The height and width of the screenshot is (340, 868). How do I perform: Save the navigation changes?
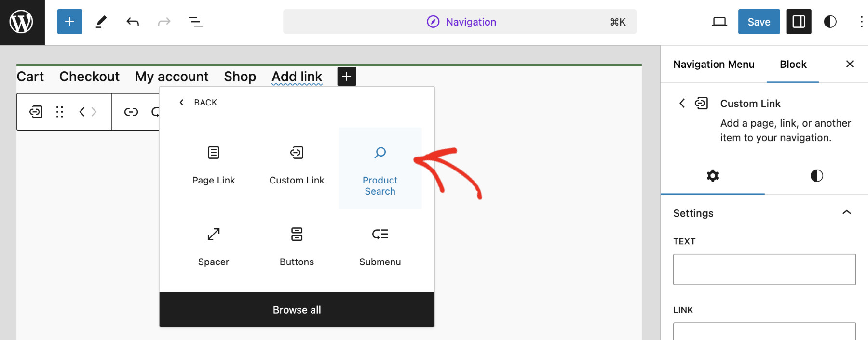tap(759, 22)
